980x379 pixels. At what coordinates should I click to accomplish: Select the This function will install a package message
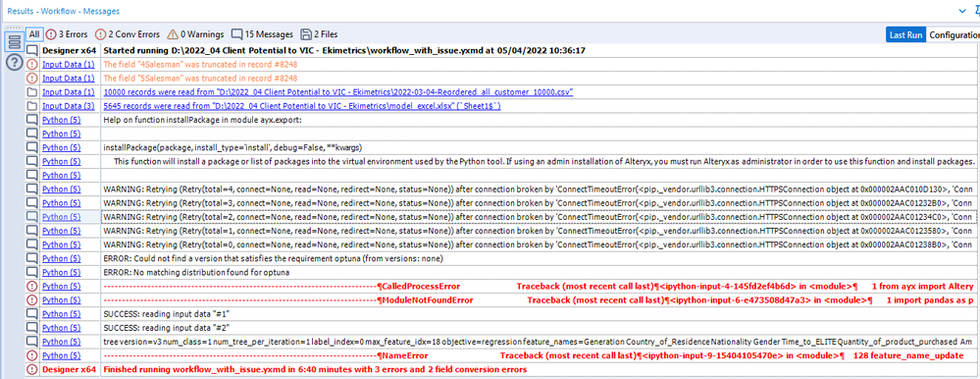(543, 161)
